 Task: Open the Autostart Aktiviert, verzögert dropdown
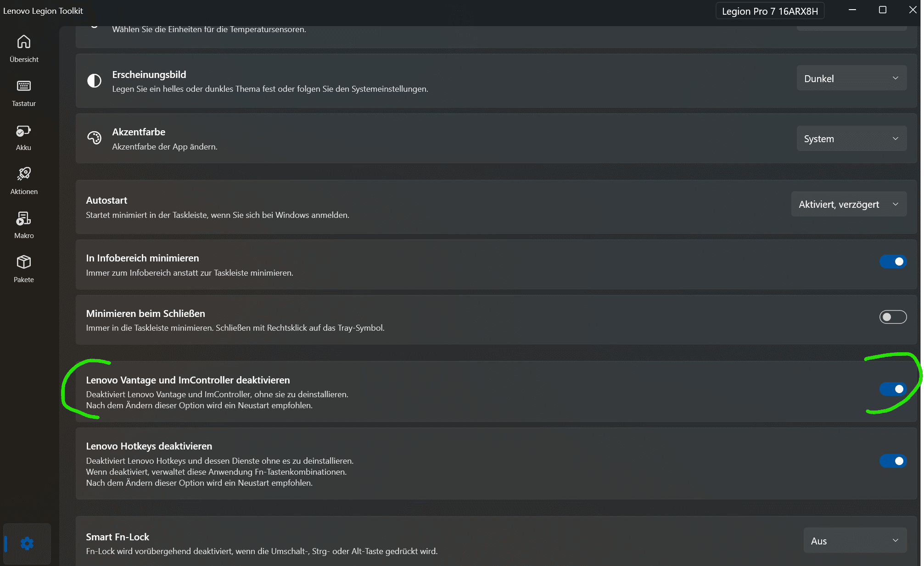849,205
